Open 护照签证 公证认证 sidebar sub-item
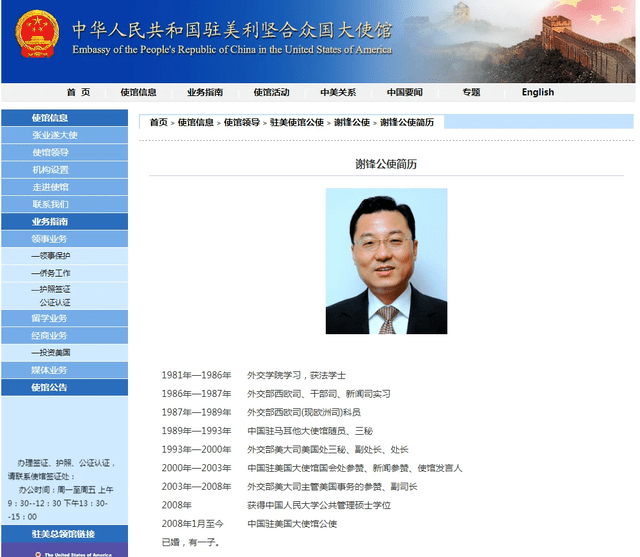This screenshot has height=557, width=640. (x=64, y=295)
